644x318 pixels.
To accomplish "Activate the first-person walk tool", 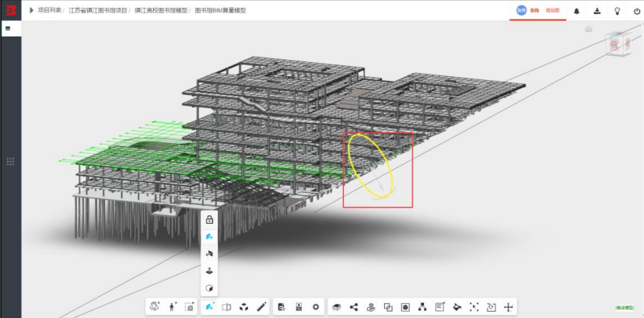I will (x=172, y=306).
